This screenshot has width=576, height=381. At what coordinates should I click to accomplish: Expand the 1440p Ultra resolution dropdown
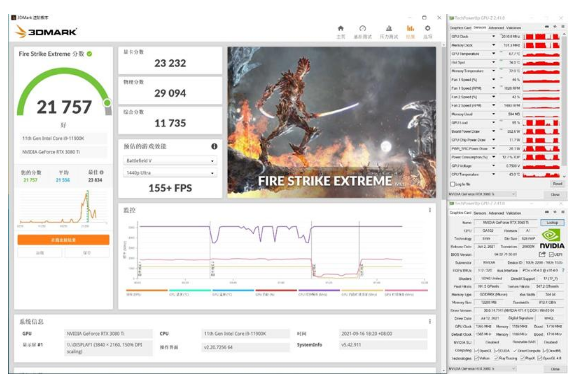170,173
